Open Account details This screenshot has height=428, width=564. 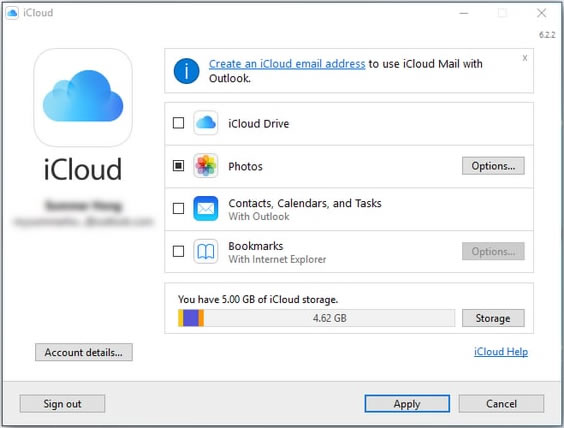click(84, 352)
